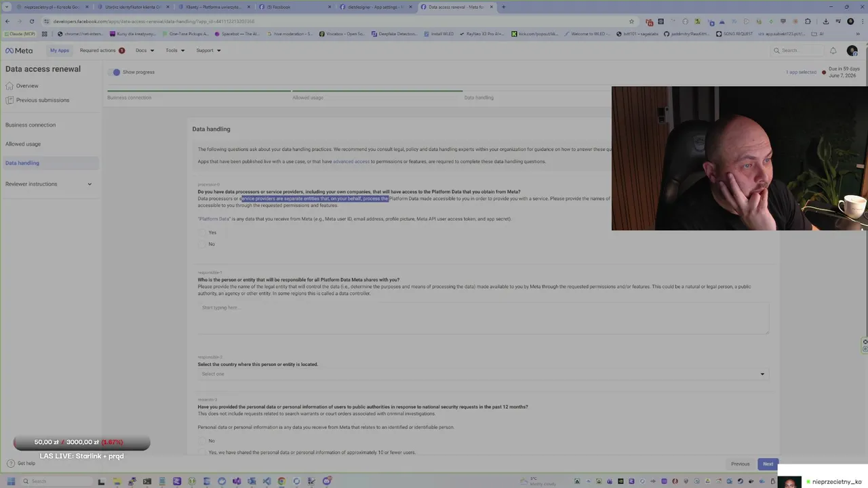Viewport: 868px width, 488px height.
Task: Open the Install WLED bookmark
Action: 440,34
